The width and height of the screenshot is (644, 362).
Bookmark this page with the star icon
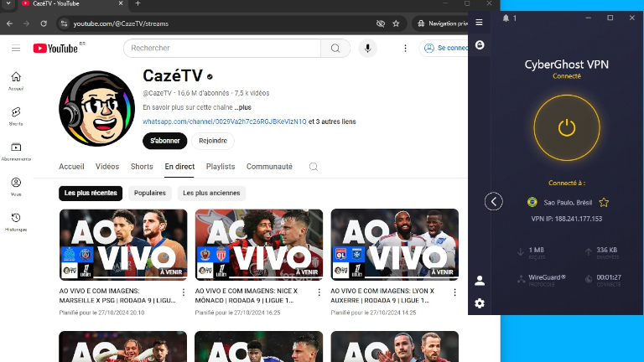[396, 23]
